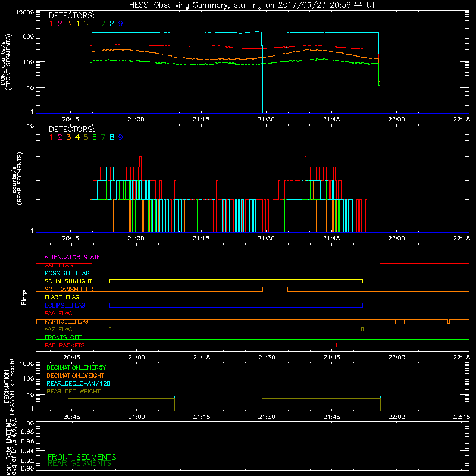Click the FRONTS_OFF flag label
This screenshot has height=476, width=476.
63,337
